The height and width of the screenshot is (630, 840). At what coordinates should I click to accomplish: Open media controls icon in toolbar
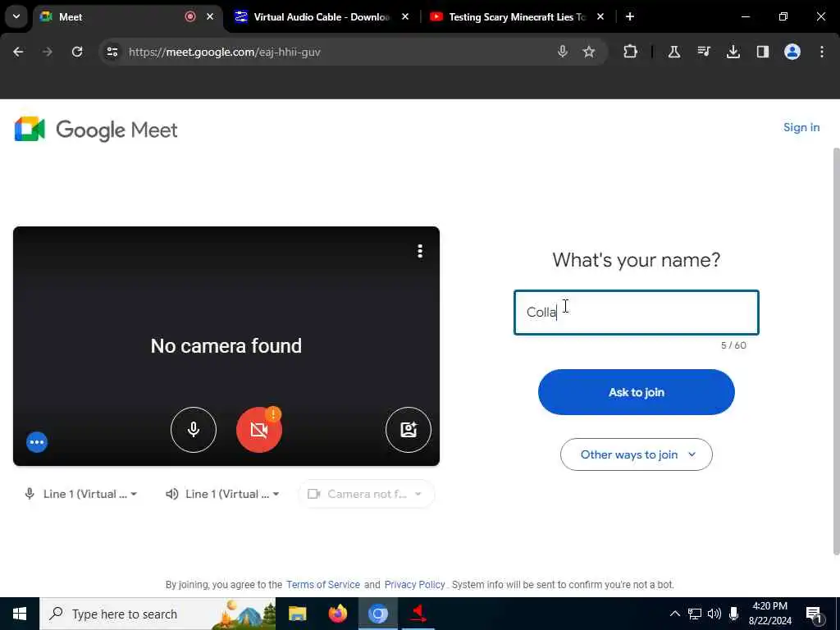click(x=703, y=52)
